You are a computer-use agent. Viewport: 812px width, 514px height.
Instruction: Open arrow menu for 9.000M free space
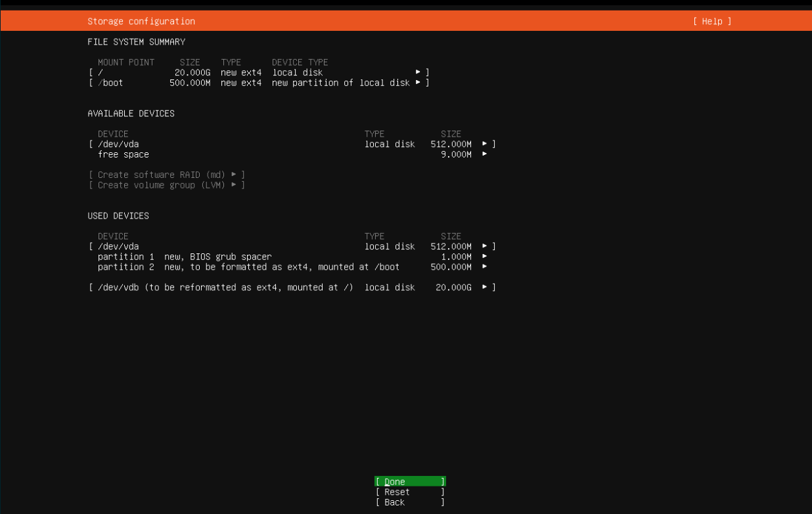click(x=485, y=154)
